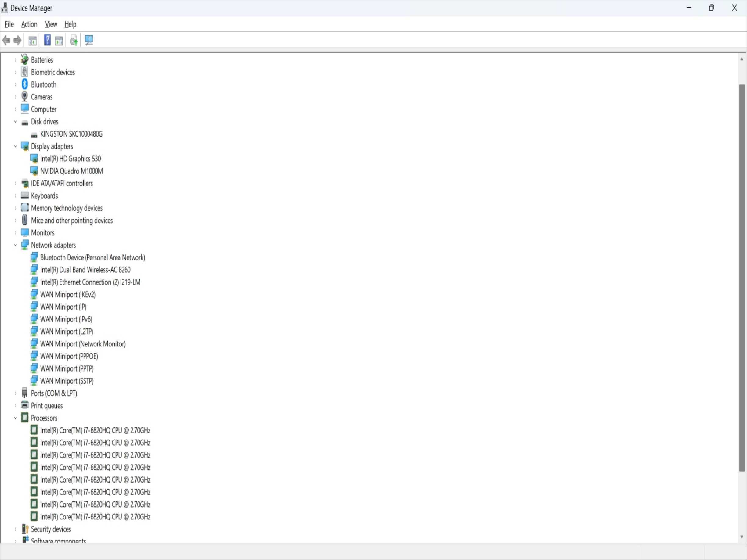Select the Biometric devices label
747x560 pixels.
click(53, 72)
